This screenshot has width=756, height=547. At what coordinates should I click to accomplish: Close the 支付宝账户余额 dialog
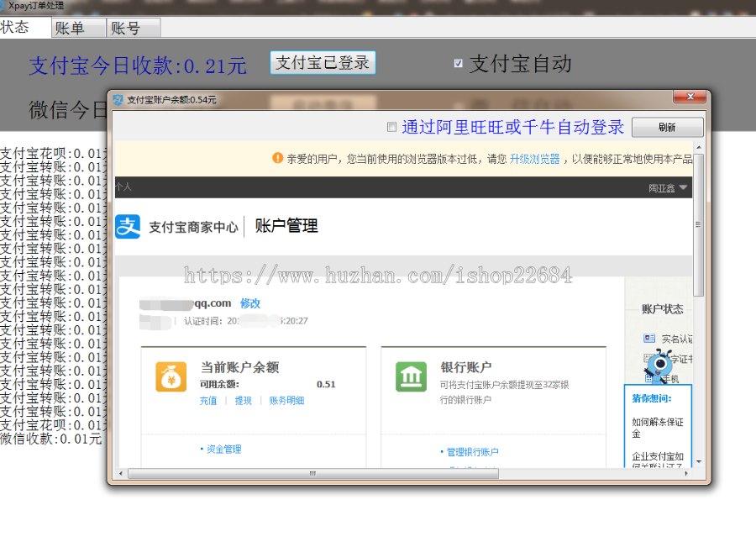click(x=690, y=97)
